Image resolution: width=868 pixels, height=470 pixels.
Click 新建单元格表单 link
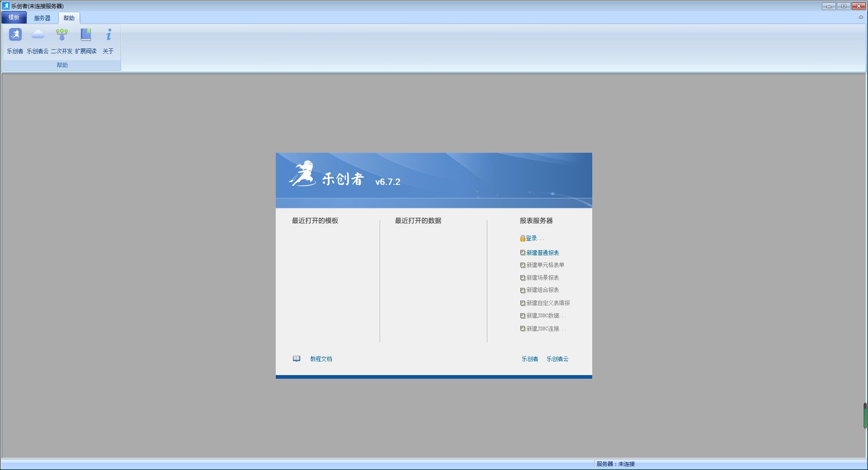545,265
